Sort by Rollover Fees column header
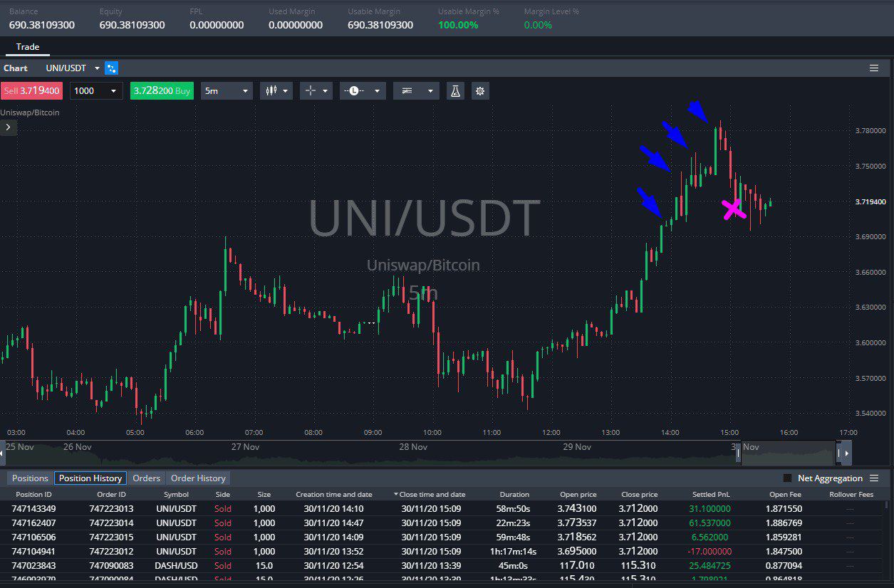The height and width of the screenshot is (588, 894). pos(851,495)
